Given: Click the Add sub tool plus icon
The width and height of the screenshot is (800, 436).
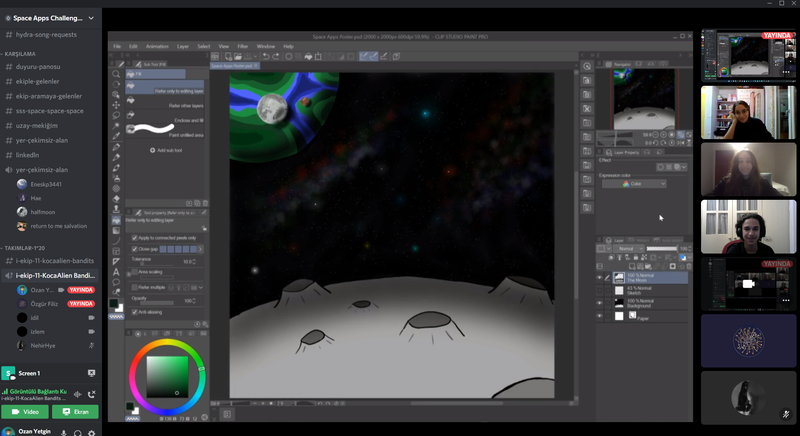Looking at the screenshot, I should [x=153, y=150].
